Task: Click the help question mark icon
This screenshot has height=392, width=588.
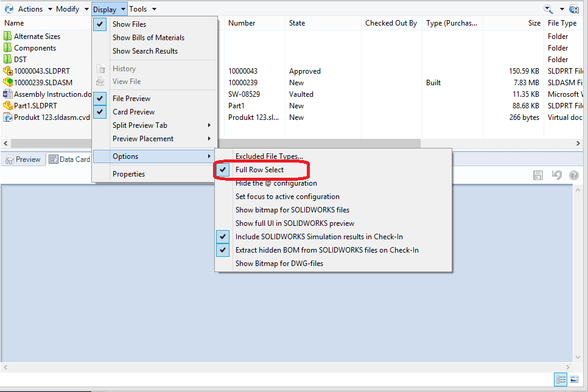Action: pos(573,175)
